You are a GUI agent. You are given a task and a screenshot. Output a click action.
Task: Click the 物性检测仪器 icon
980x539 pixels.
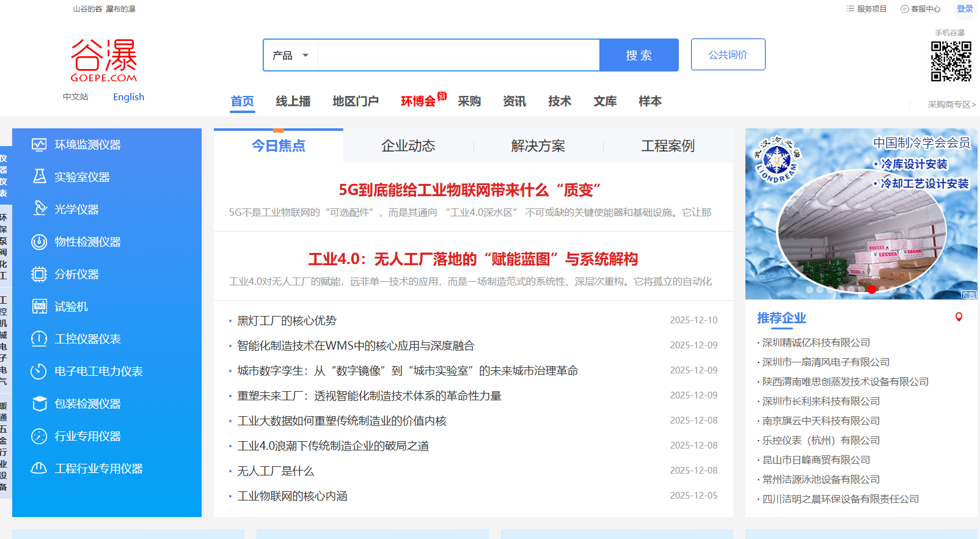click(x=39, y=242)
